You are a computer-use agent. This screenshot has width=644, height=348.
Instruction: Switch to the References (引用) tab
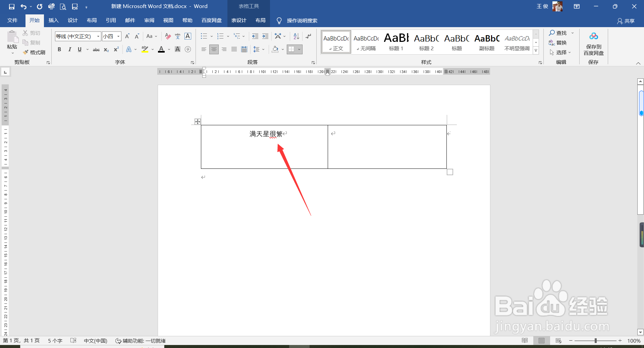pos(111,20)
